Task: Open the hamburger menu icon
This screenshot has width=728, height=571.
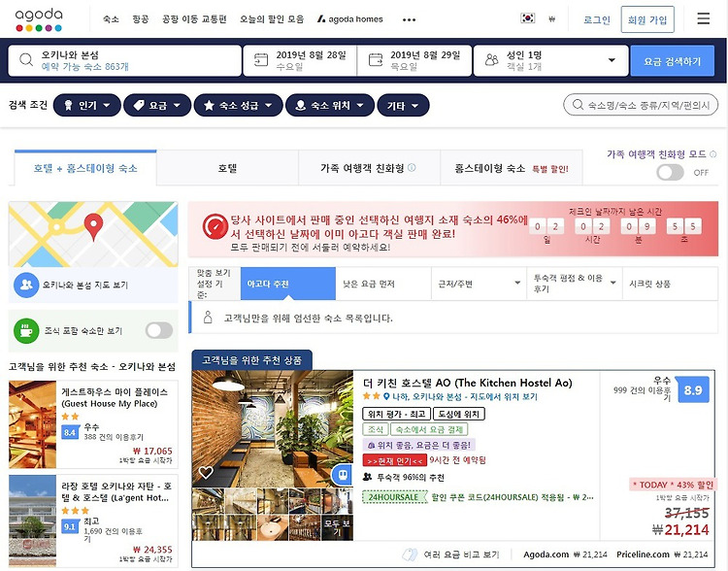Action: [x=704, y=18]
